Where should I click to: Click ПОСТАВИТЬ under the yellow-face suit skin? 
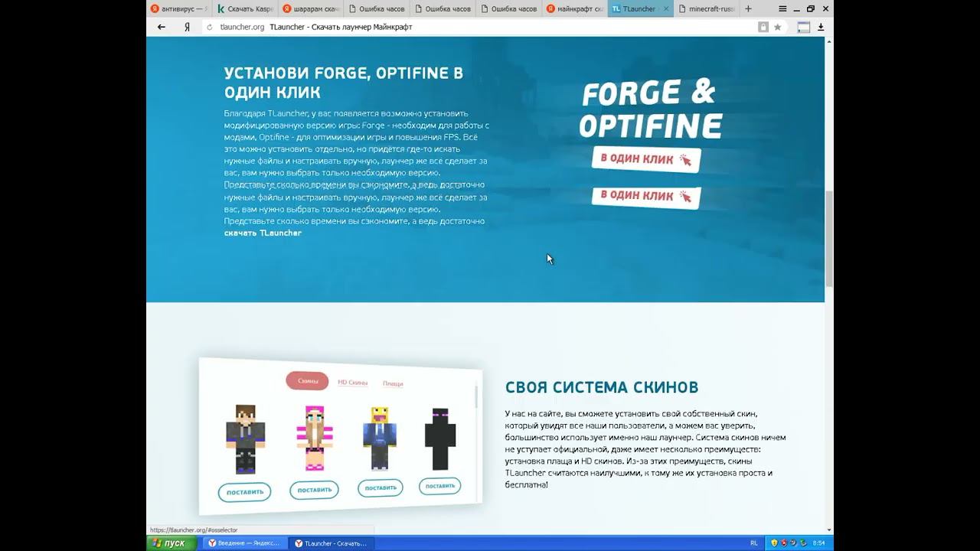click(x=381, y=487)
